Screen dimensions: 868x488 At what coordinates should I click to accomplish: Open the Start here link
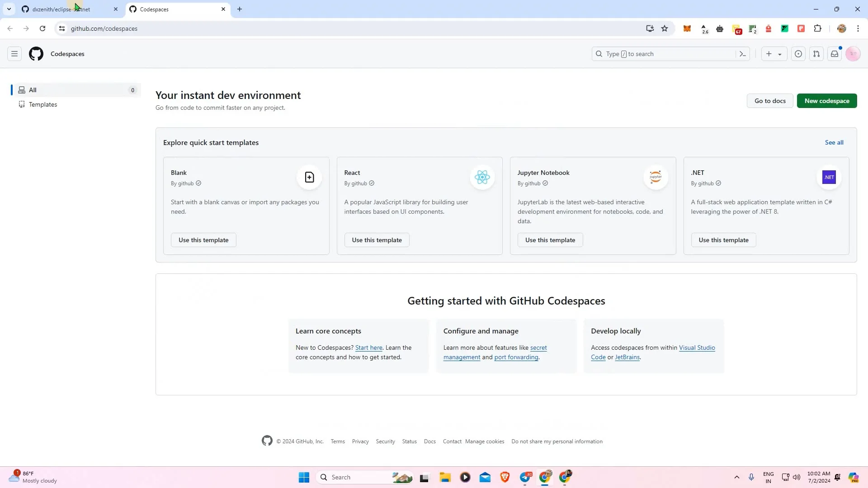[369, 347]
